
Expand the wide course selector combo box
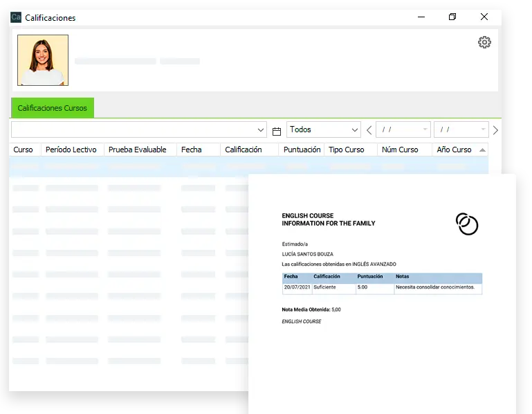point(261,130)
